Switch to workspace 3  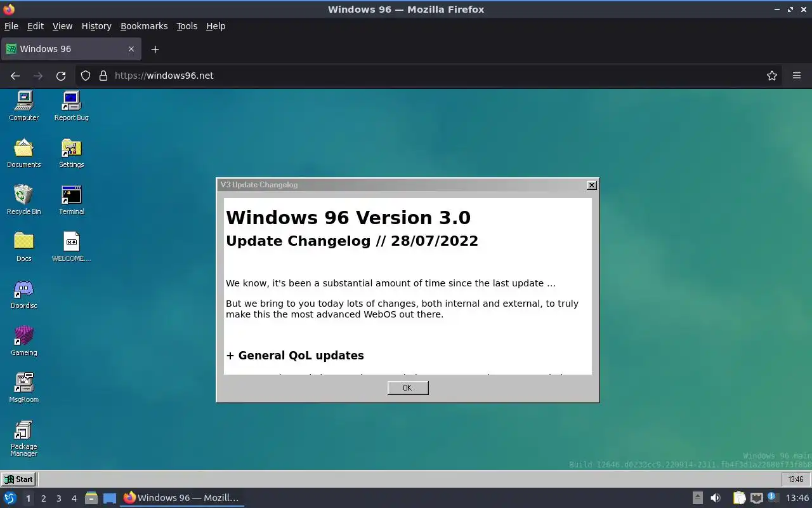point(58,498)
